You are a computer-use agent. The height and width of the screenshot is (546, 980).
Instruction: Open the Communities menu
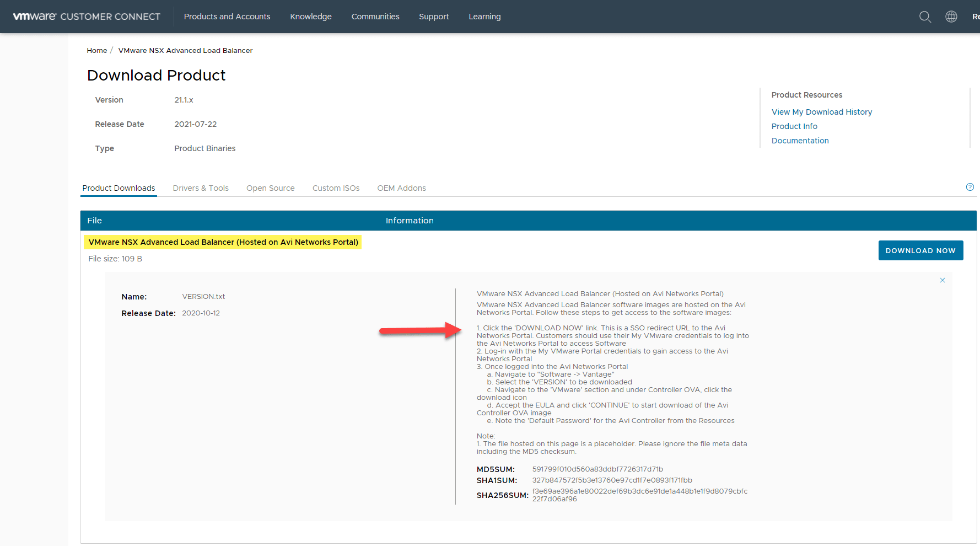(x=375, y=17)
